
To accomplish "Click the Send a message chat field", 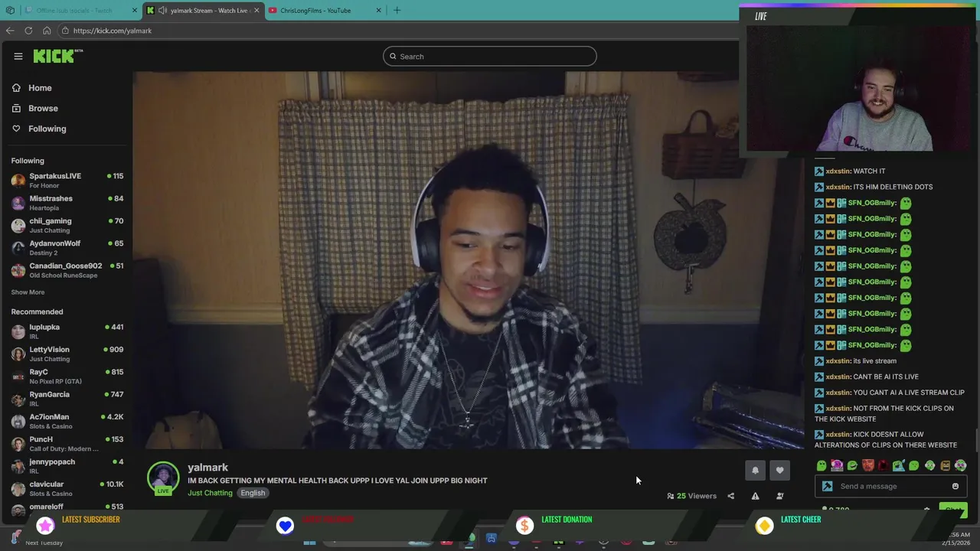I will coord(890,486).
